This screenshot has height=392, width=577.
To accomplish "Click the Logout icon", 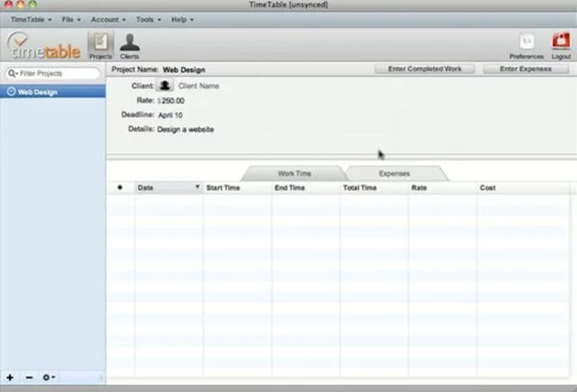I will [x=561, y=46].
